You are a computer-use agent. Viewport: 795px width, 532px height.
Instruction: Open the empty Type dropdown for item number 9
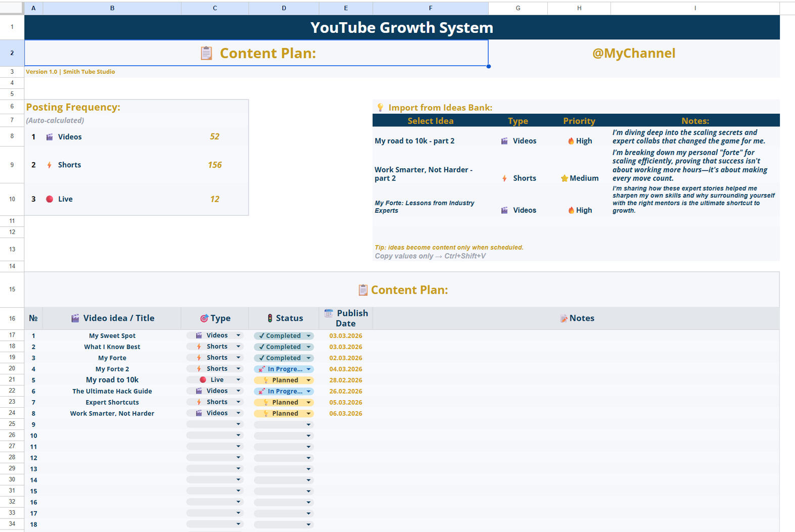(x=238, y=424)
